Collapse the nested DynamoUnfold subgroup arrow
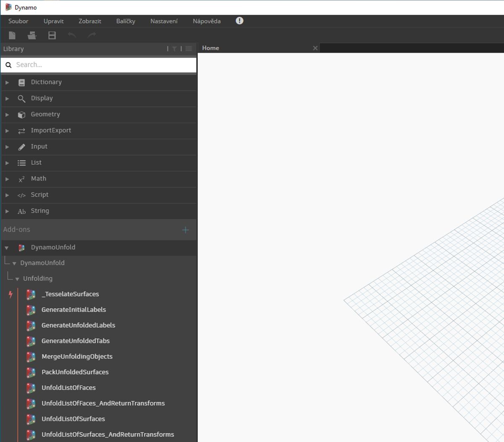This screenshot has width=504, height=442. 14,264
